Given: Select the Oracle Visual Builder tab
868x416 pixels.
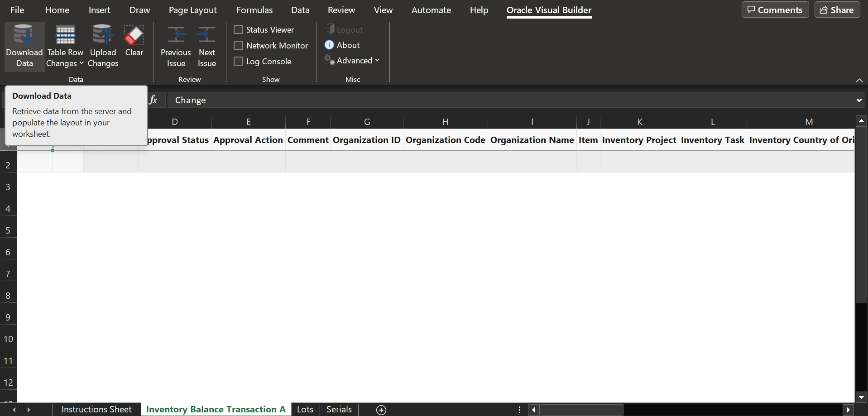Looking at the screenshot, I should 549,10.
